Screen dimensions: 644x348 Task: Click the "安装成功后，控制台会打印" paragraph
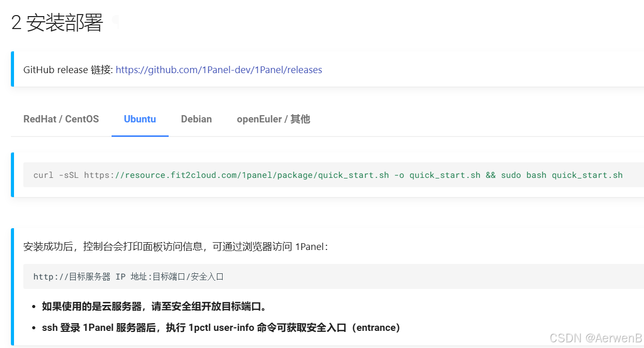(x=176, y=246)
